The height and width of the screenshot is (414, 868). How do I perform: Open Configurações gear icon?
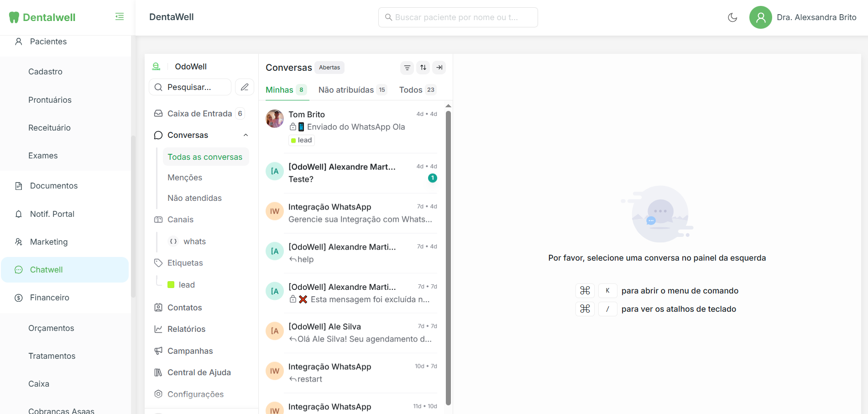click(158, 394)
